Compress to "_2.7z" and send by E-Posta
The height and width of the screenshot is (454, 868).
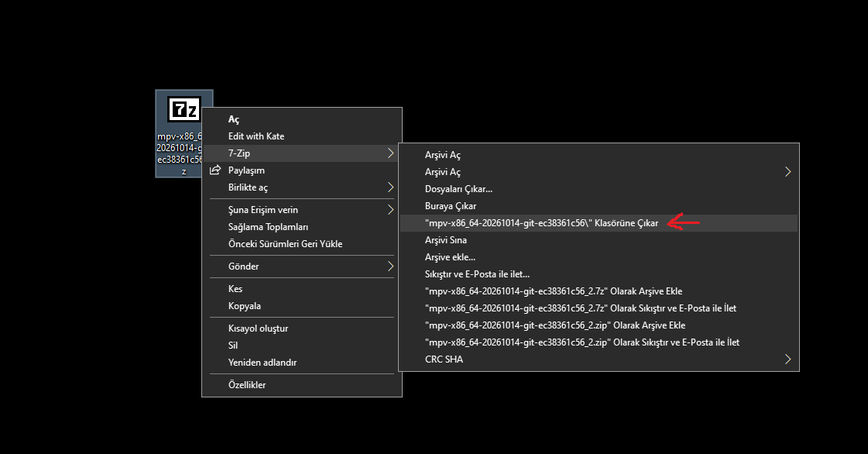coord(599,308)
